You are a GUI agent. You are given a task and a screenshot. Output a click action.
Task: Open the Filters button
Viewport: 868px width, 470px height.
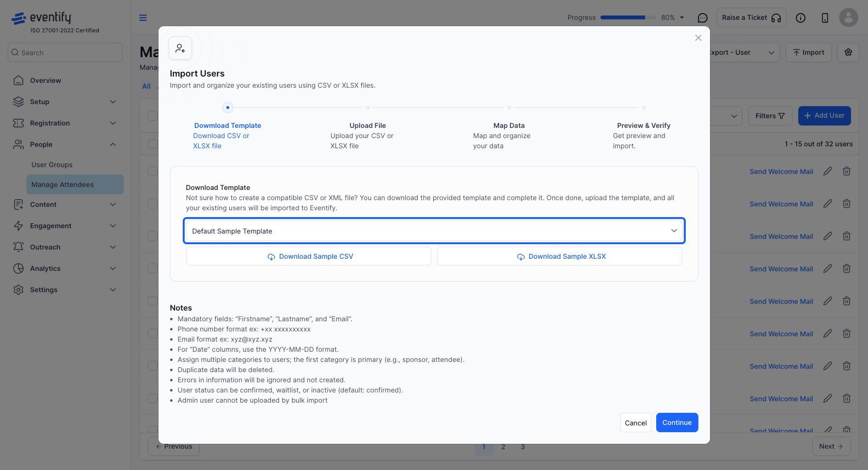tap(770, 116)
